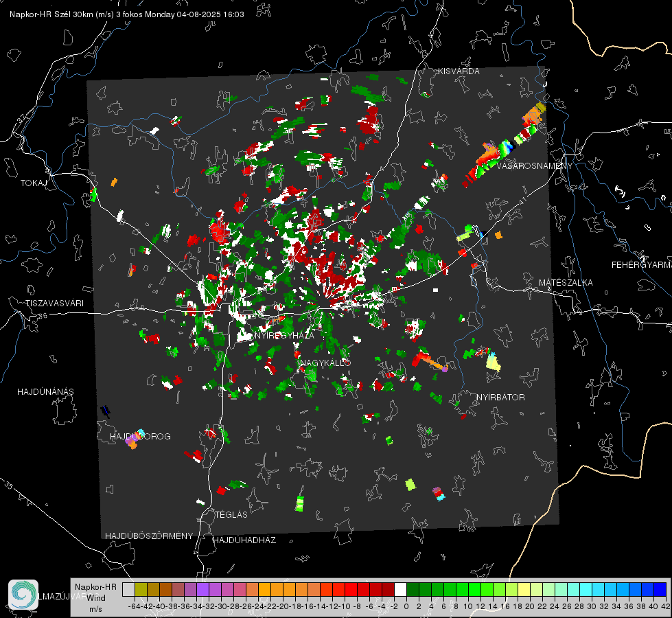Viewport: 672px width, 618px height.
Task: Click the VÁSÁROSNAMÉNY town label
Action: point(535,166)
